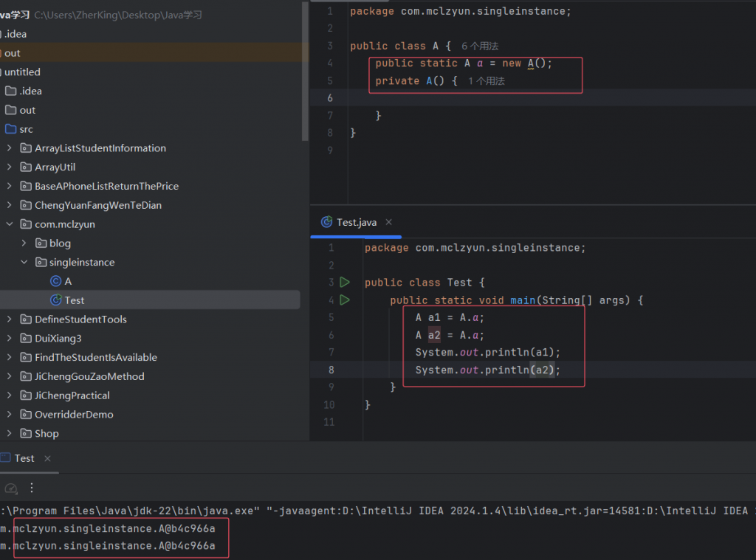Screen dimensions: 756x560
Task: Click the java.exe command line in console
Action: (378, 511)
